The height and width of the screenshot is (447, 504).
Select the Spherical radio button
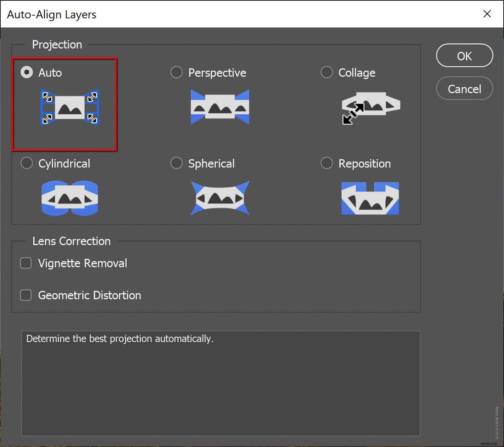coord(176,163)
